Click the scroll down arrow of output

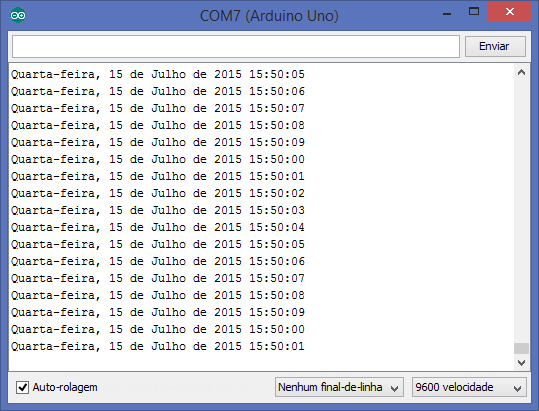(x=521, y=363)
